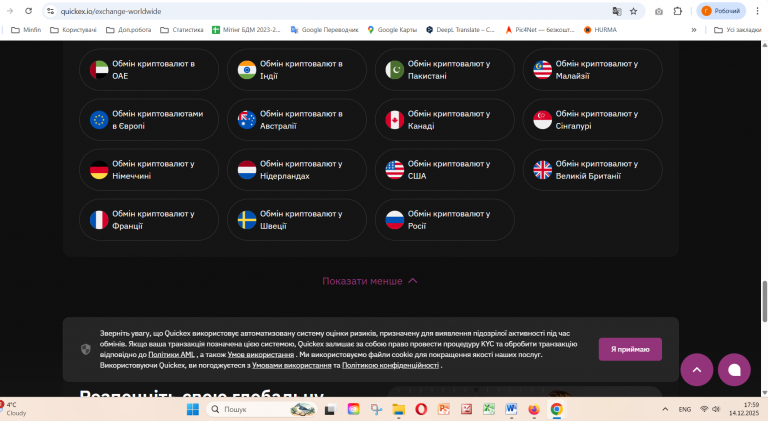Viewport: 768px width, 421px height.
Task: Click the page vertical scrollbar thumb
Action: 764,302
